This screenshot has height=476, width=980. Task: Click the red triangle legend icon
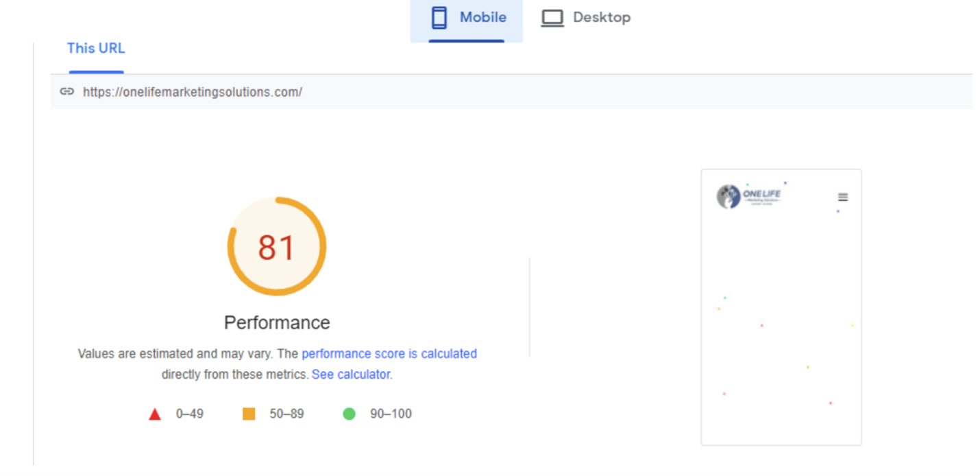[x=155, y=414]
